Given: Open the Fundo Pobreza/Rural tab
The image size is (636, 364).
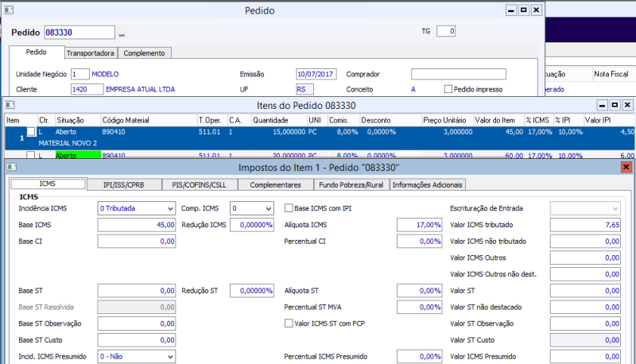Looking at the screenshot, I should (351, 184).
